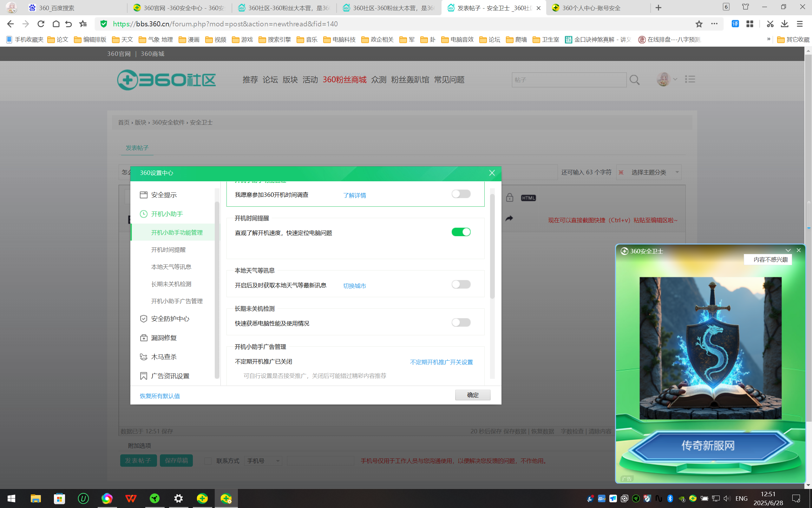Click the scissors screenshot icon

(x=770, y=24)
